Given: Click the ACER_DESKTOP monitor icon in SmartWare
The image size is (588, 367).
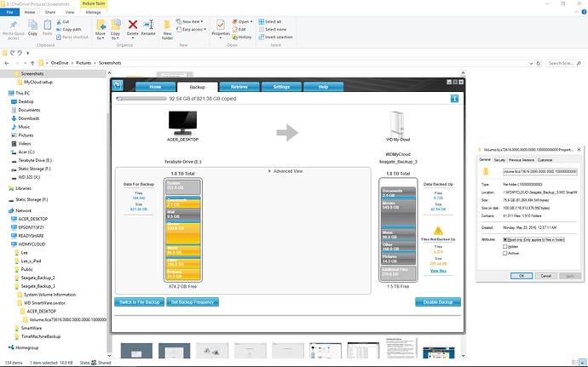Looking at the screenshot, I should 182,123.
